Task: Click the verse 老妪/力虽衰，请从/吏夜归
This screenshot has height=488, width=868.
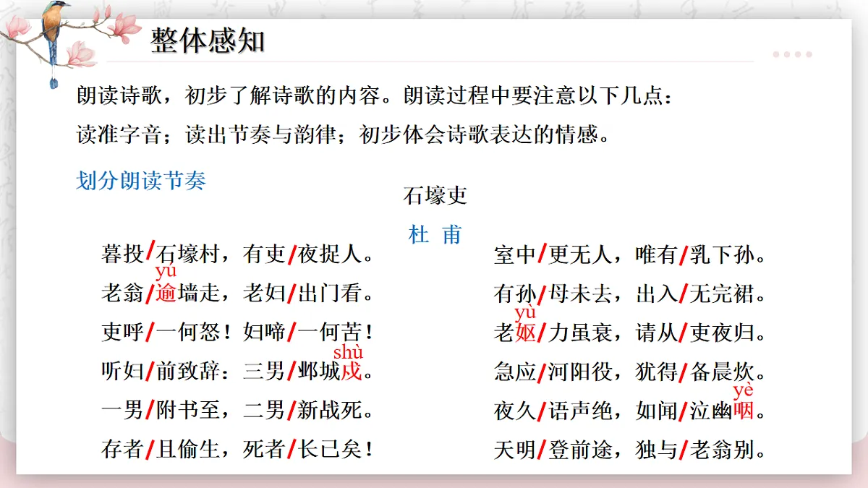Action: 630,333
